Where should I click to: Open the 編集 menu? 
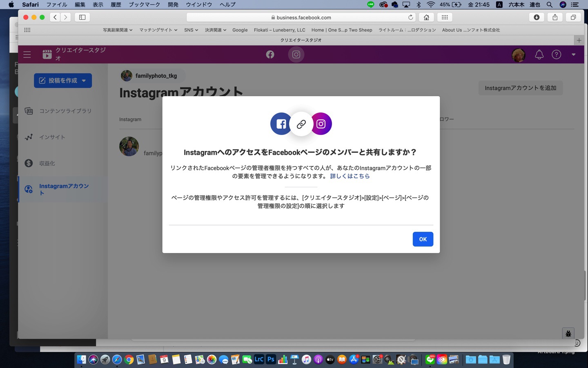[80, 4]
